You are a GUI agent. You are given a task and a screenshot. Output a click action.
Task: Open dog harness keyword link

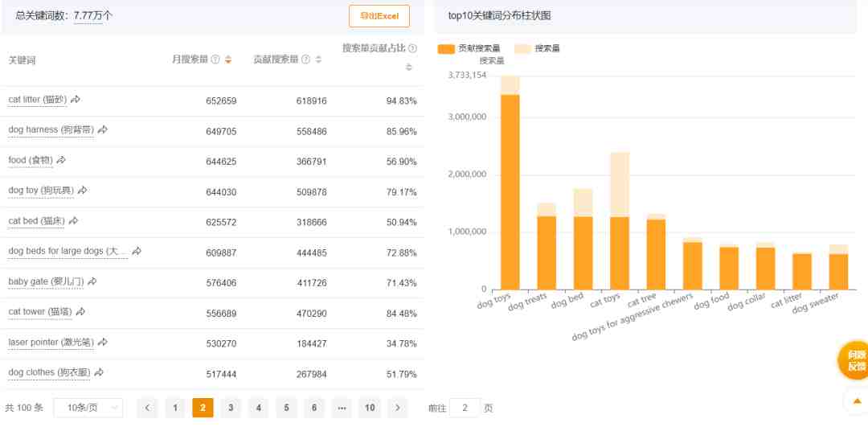click(x=51, y=130)
